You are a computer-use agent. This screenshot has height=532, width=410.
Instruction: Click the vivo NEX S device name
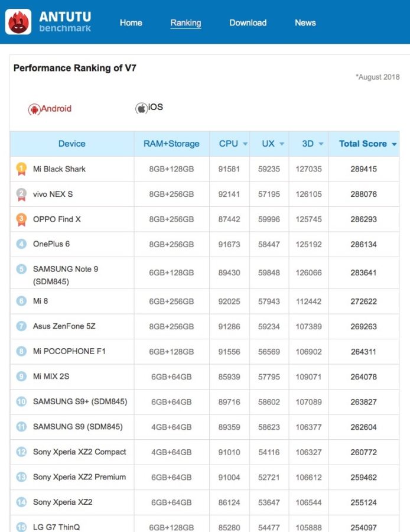(x=53, y=194)
